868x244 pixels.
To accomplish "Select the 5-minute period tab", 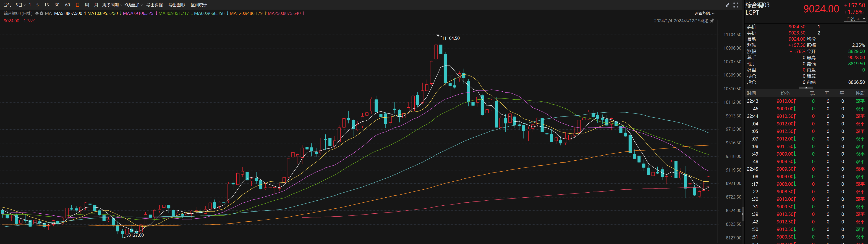I will tap(37, 5).
